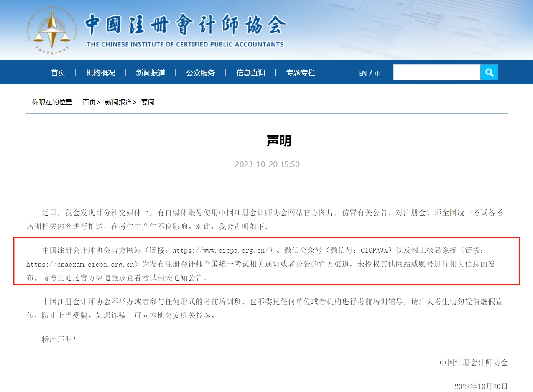Open the 机构概况 navigation menu
Viewport: 533px width, 392px height.
tap(101, 73)
